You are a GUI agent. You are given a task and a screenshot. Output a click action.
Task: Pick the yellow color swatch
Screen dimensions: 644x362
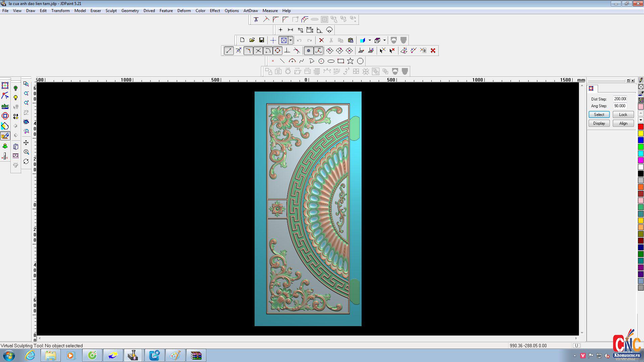tap(641, 133)
